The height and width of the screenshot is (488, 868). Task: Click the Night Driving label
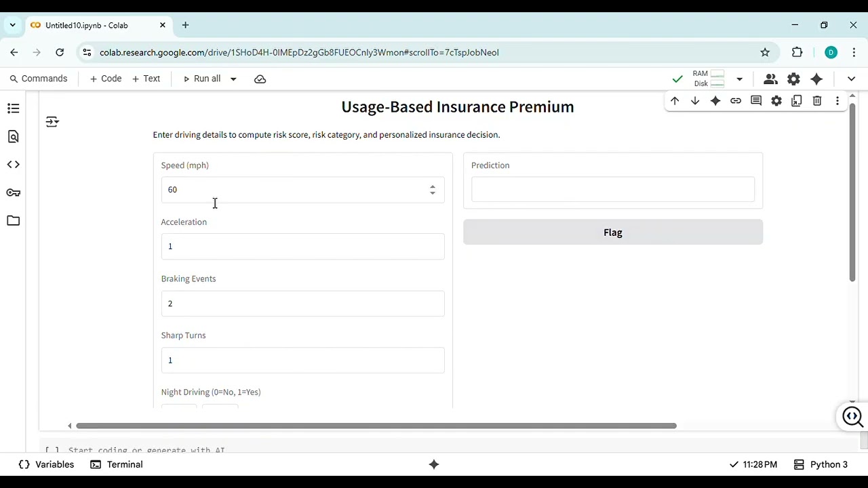[211, 392]
